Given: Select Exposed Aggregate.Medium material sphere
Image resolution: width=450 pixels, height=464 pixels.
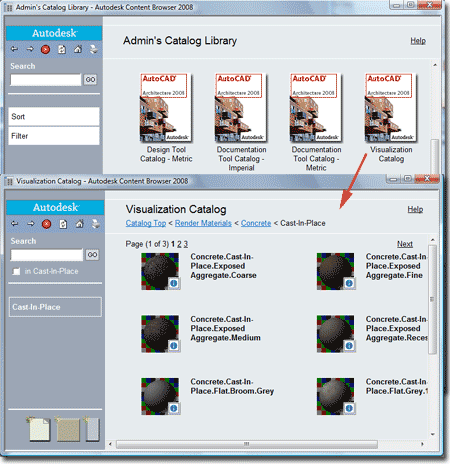Looking at the screenshot, I should pos(160,333).
